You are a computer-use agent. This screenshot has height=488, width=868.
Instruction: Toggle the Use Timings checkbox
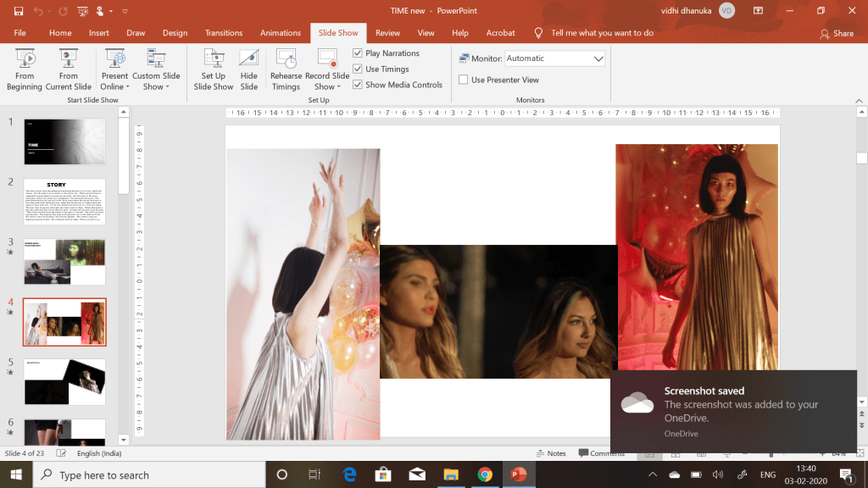(x=358, y=69)
